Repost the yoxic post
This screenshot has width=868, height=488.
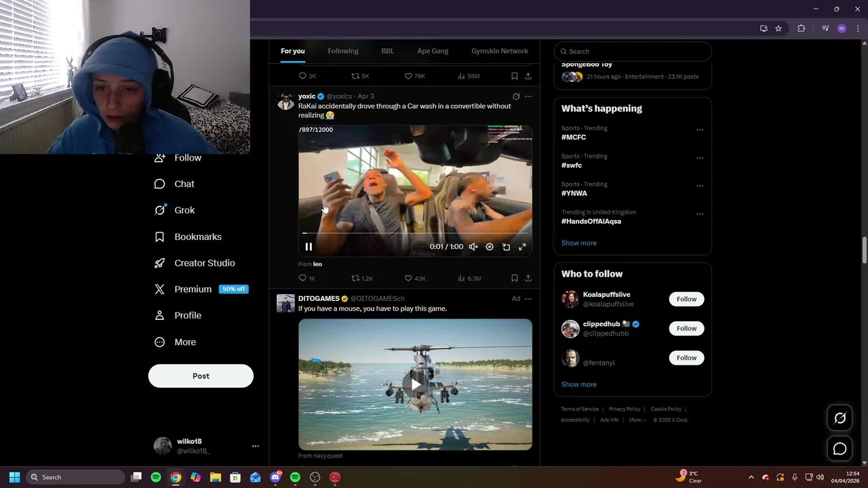[362, 279]
